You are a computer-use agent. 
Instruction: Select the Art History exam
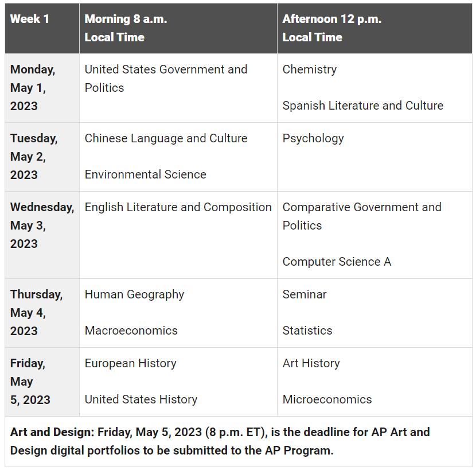tap(311, 363)
